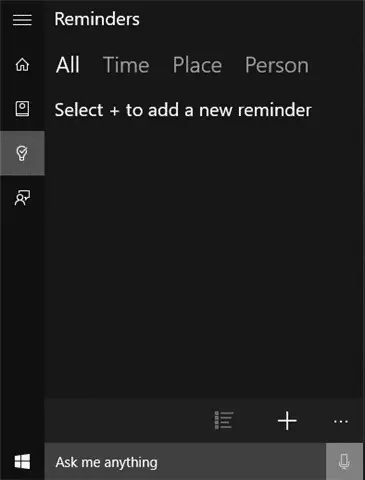Select the Reminders lightbulb icon
The image size is (365, 480).
[x=22, y=153]
